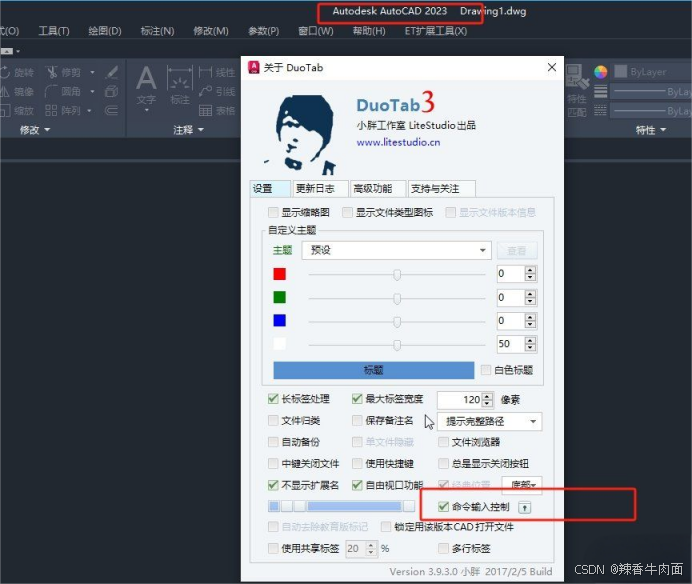Click the green color slider handle
This screenshot has height=584, width=692.
click(397, 299)
